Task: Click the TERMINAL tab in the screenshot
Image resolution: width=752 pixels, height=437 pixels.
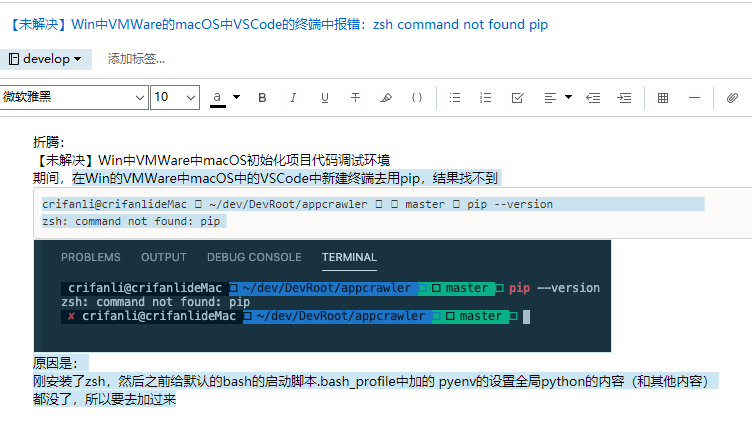Action: tap(349, 257)
